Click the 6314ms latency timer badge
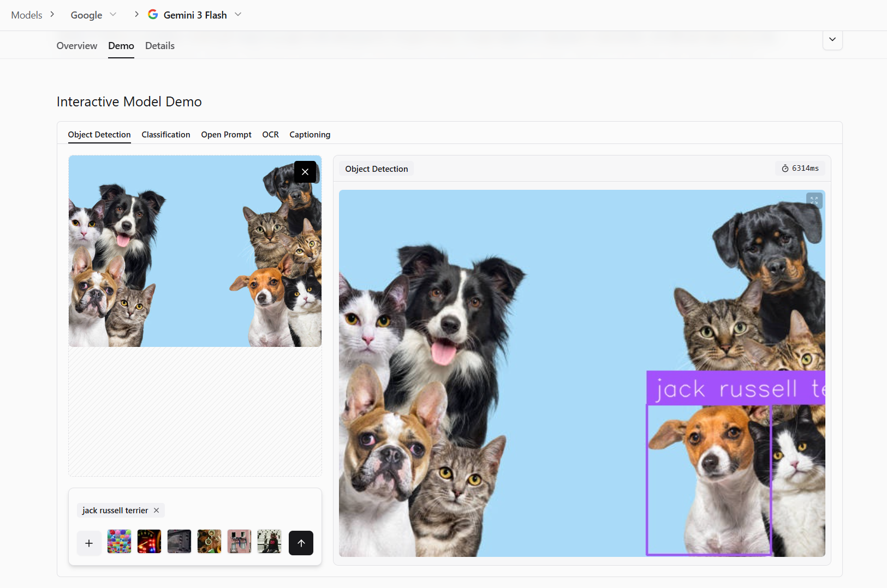 (x=800, y=169)
